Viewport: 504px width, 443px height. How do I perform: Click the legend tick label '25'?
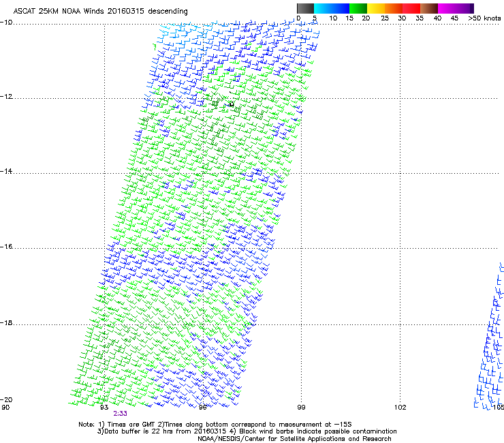[385, 18]
